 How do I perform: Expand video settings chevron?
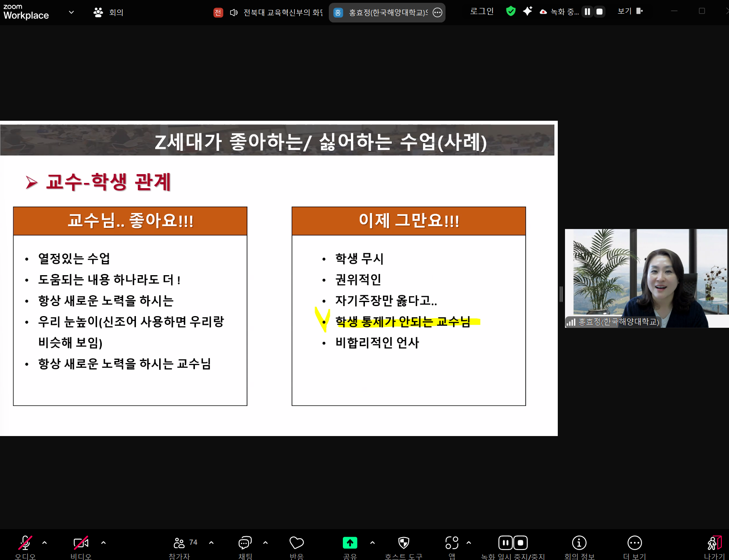104,543
